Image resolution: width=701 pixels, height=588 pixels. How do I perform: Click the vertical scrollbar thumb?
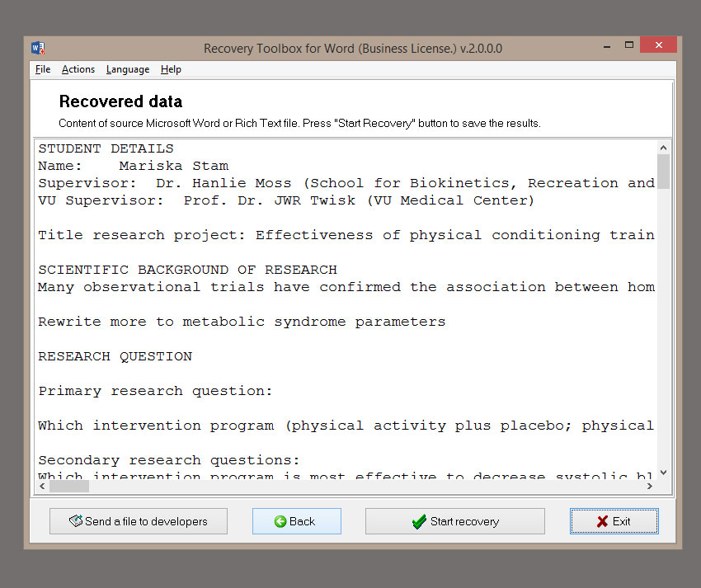pos(663,172)
